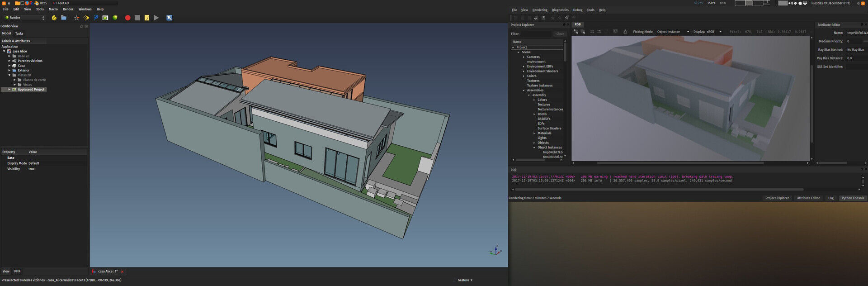The height and width of the screenshot is (286, 868).
Task: Click the render view horizontal scrollbar
Action: coord(680,163)
